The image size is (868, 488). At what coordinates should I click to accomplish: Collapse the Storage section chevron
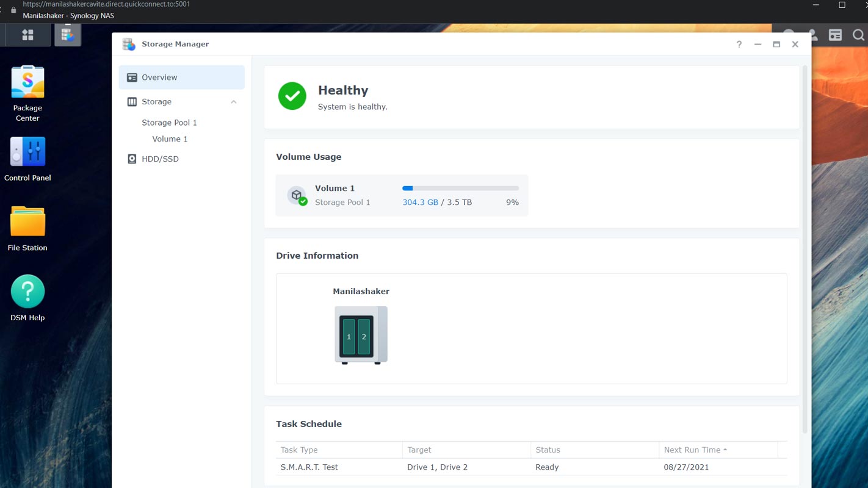[x=234, y=102]
